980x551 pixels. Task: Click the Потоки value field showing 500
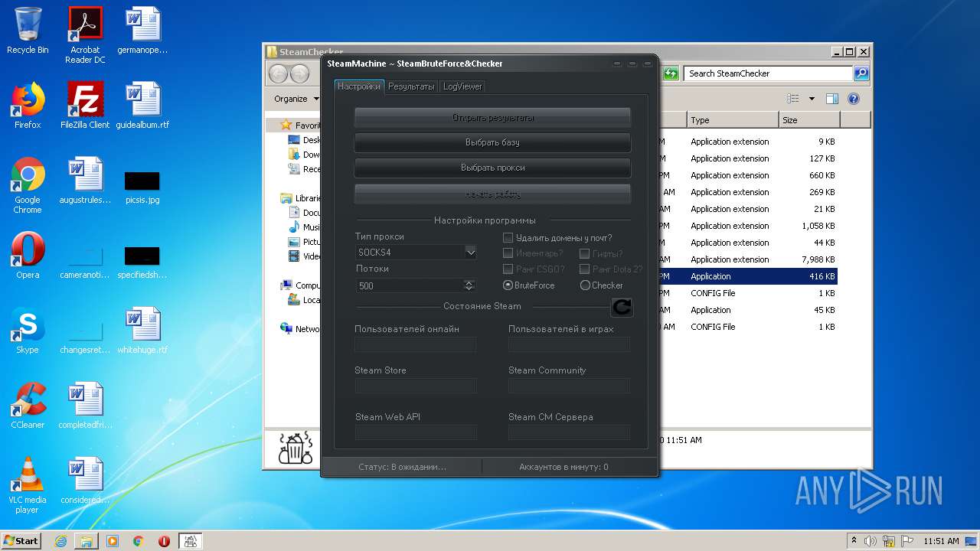point(410,285)
